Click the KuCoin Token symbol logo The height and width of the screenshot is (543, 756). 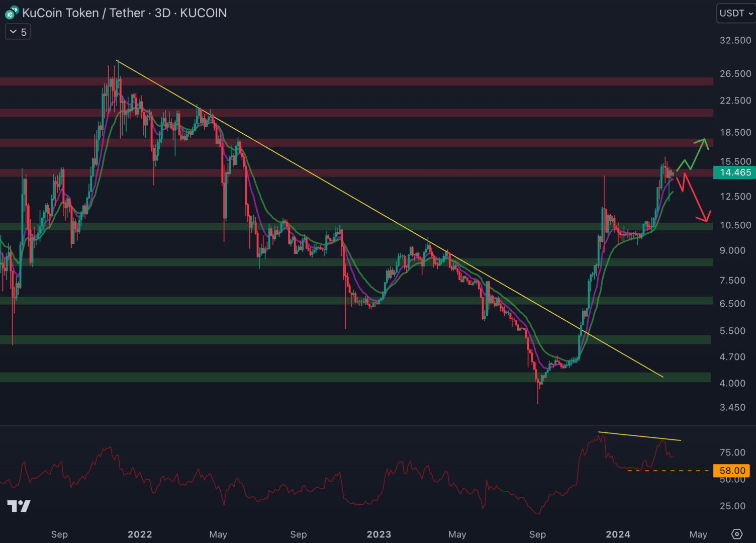point(12,13)
